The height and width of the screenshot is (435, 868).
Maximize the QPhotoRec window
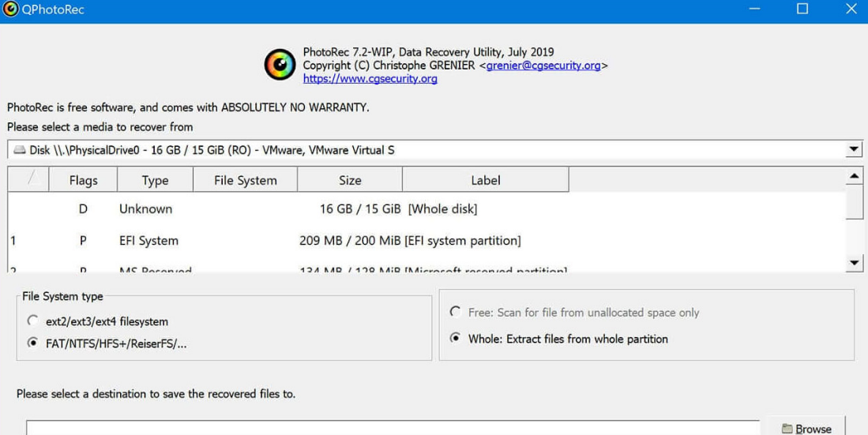tap(802, 9)
